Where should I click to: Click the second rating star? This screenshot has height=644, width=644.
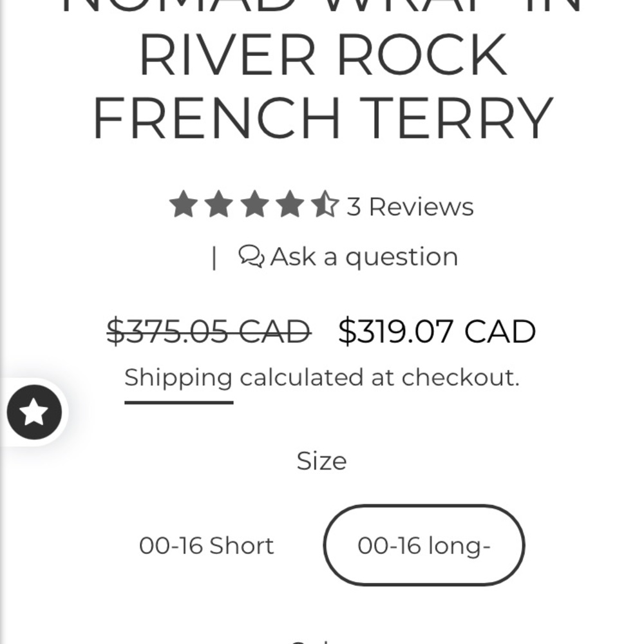219,205
